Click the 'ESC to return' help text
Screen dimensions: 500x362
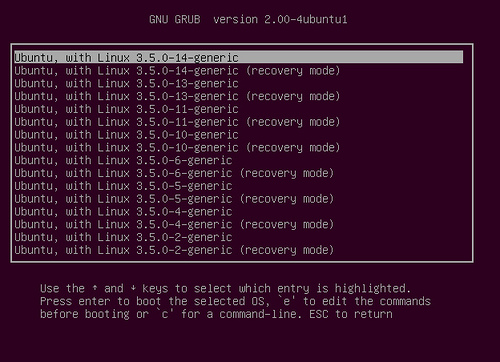coord(351,314)
